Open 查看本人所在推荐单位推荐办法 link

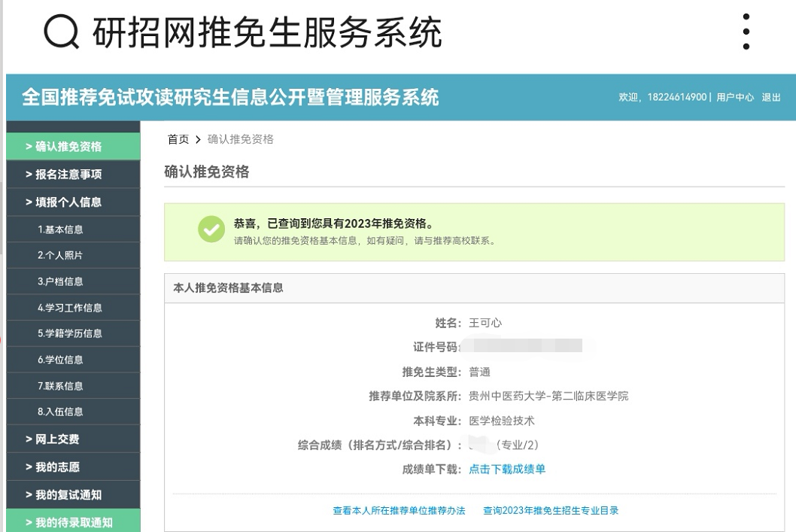pos(400,511)
